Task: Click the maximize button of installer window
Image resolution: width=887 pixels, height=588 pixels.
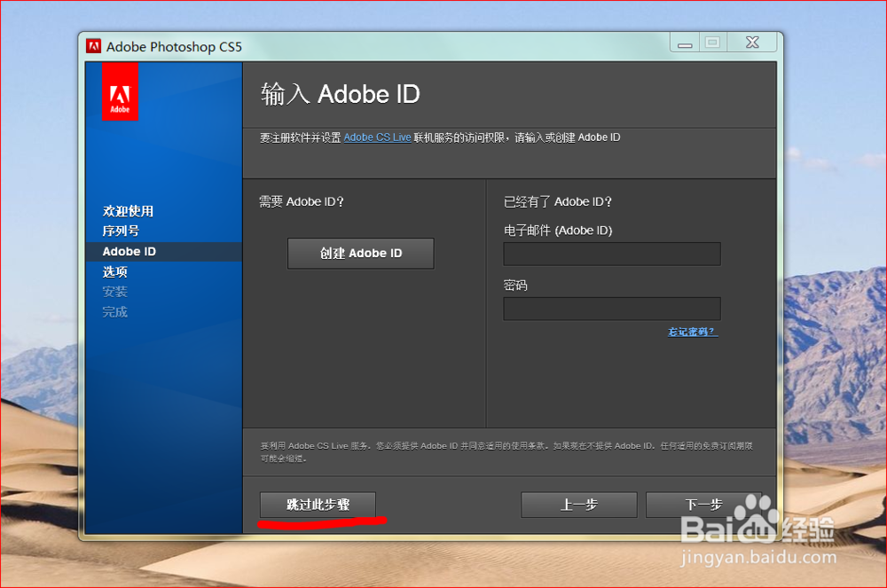Action: point(713,43)
